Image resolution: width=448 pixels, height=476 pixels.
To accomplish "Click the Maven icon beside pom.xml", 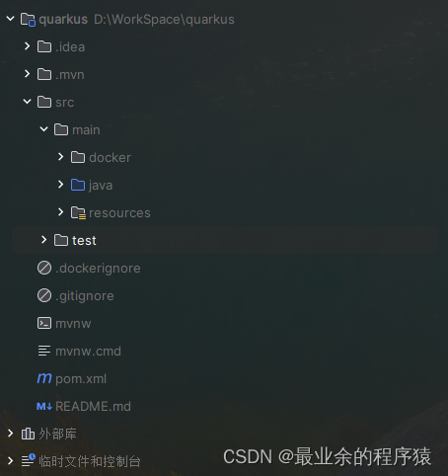I will click(44, 378).
